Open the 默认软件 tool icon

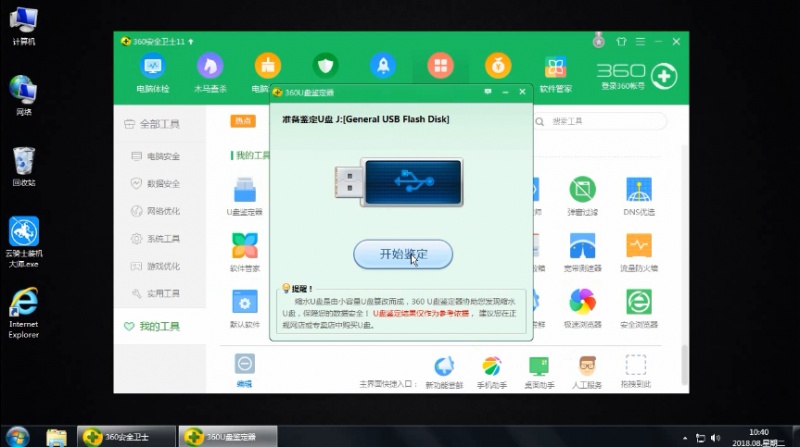coord(245,308)
